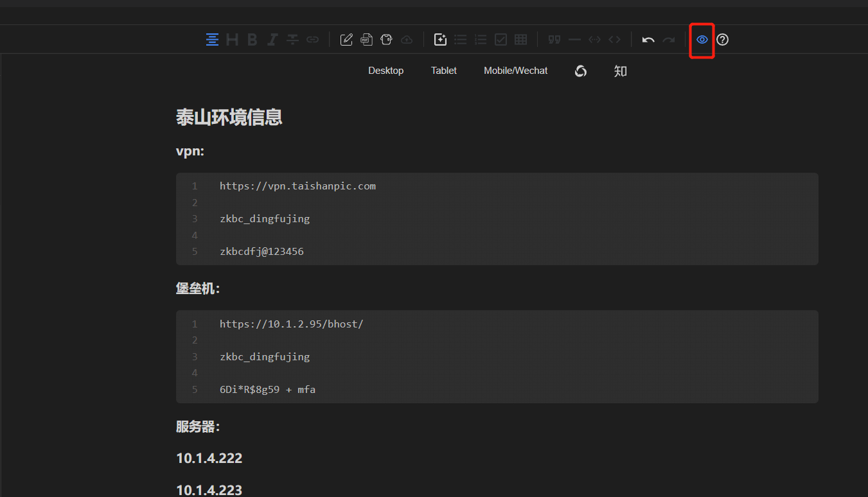
Task: Apply italic formatting
Action: point(272,39)
